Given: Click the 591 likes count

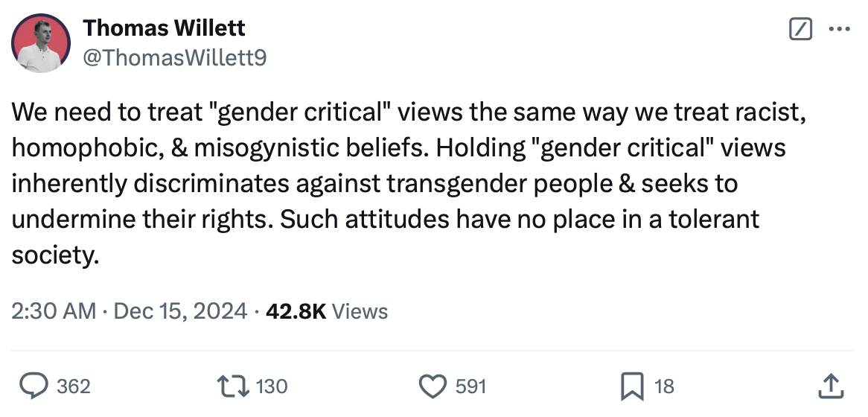Looking at the screenshot, I should [x=470, y=386].
